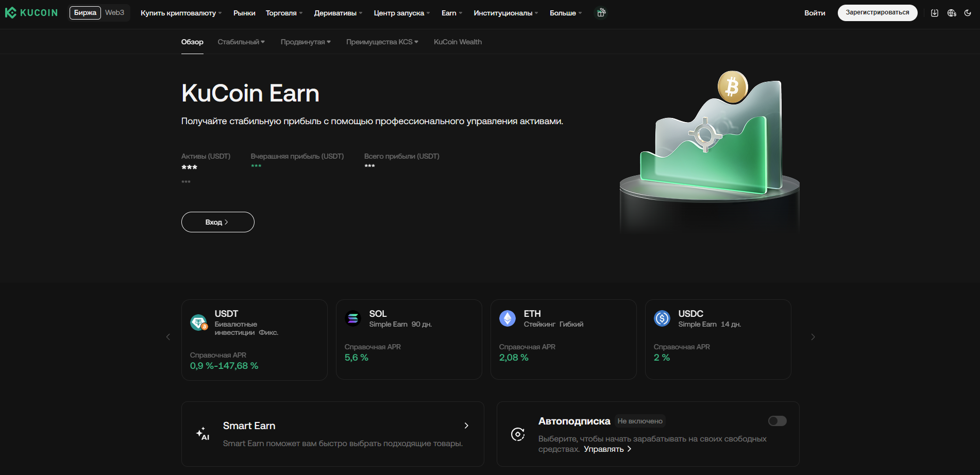The width and height of the screenshot is (980, 475).
Task: Click the Вход button
Action: (218, 222)
